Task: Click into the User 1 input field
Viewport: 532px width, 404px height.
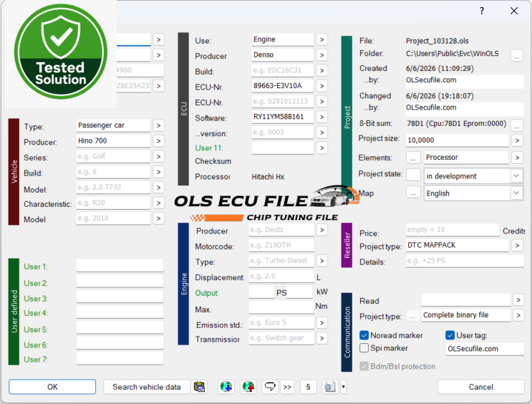Action: pos(120,266)
